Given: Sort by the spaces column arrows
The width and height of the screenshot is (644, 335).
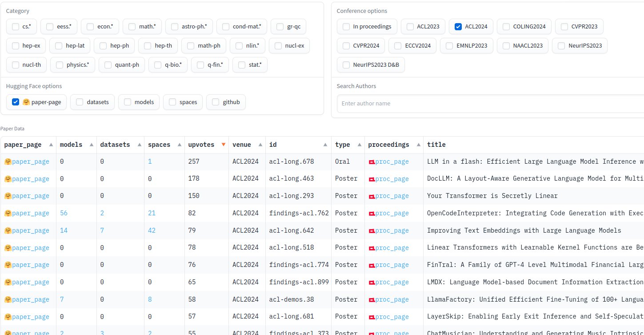Looking at the screenshot, I should (179, 145).
